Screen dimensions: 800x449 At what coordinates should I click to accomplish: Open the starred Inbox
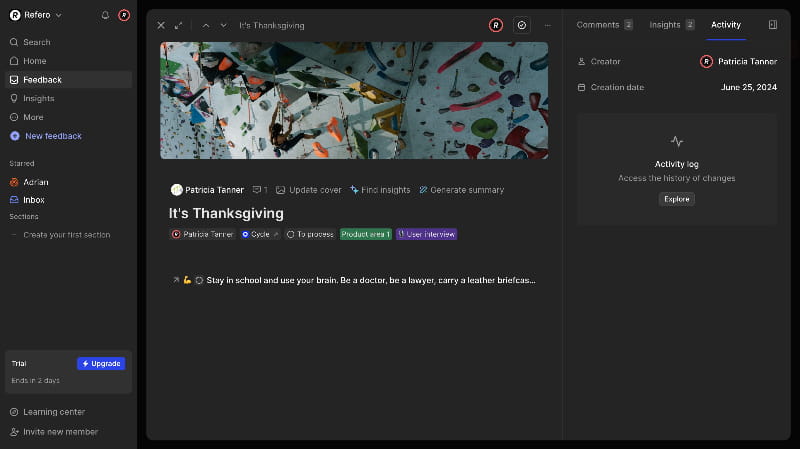[68, 200]
